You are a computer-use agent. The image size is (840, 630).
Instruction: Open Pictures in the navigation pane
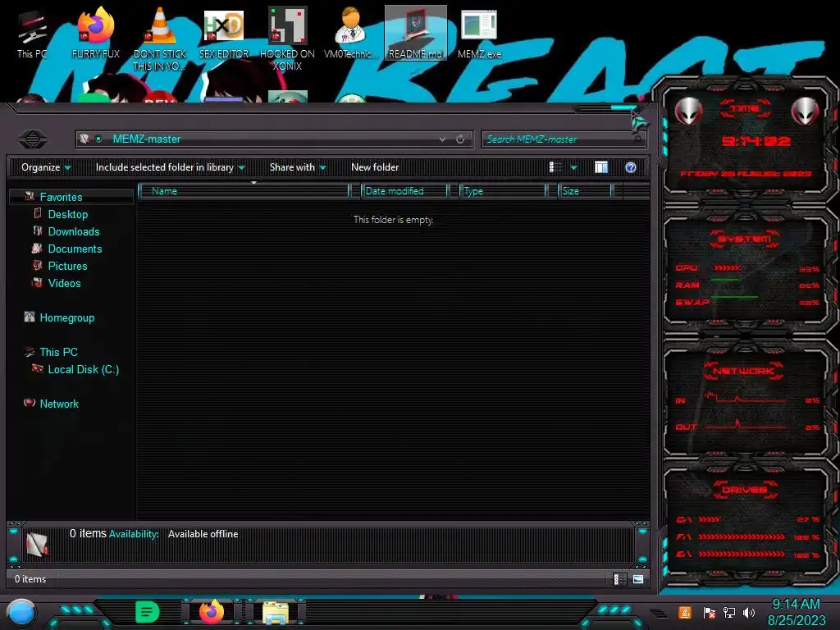coord(67,266)
